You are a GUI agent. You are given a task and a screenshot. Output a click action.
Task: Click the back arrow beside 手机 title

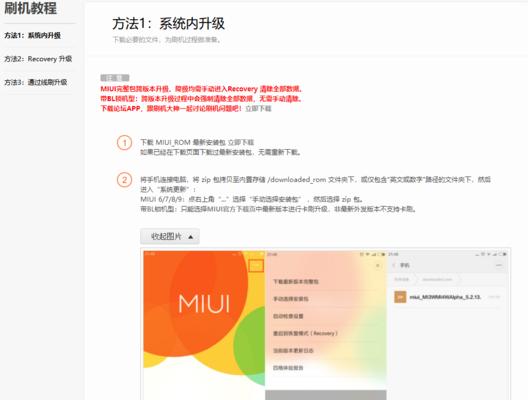pyautogui.click(x=394, y=265)
